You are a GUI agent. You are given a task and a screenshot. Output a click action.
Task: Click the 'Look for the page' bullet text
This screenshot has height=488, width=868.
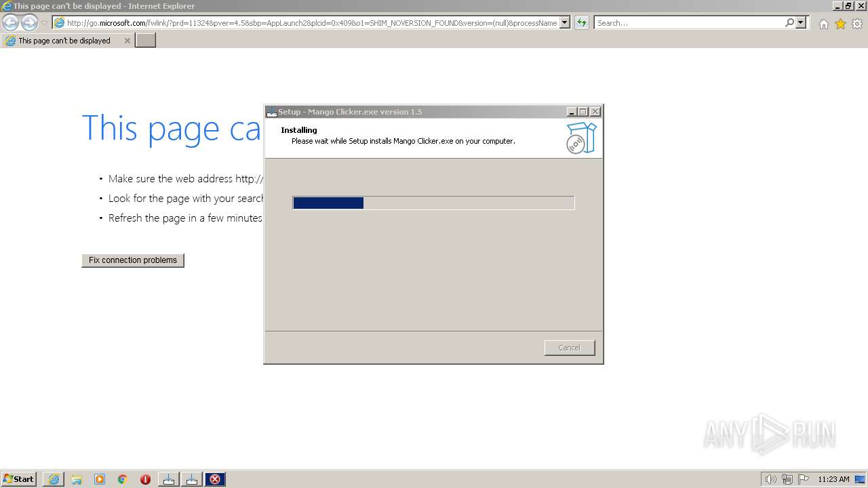(185, 199)
